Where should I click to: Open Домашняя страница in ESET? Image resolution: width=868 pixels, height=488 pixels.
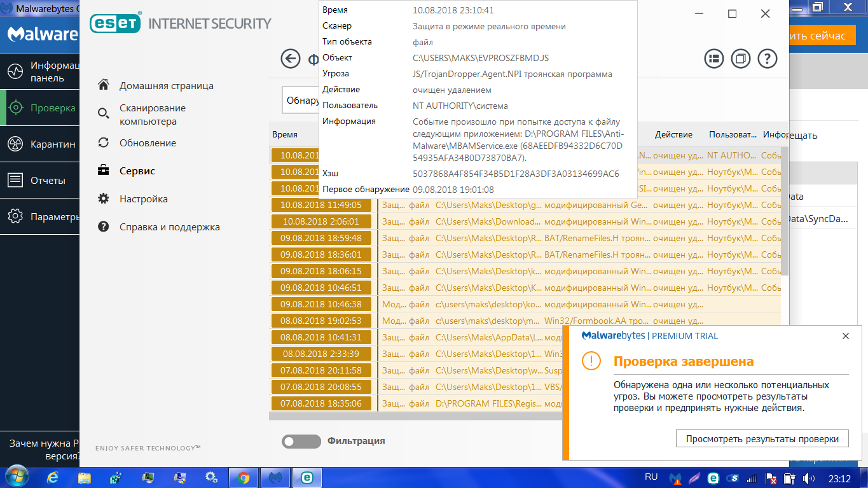167,86
